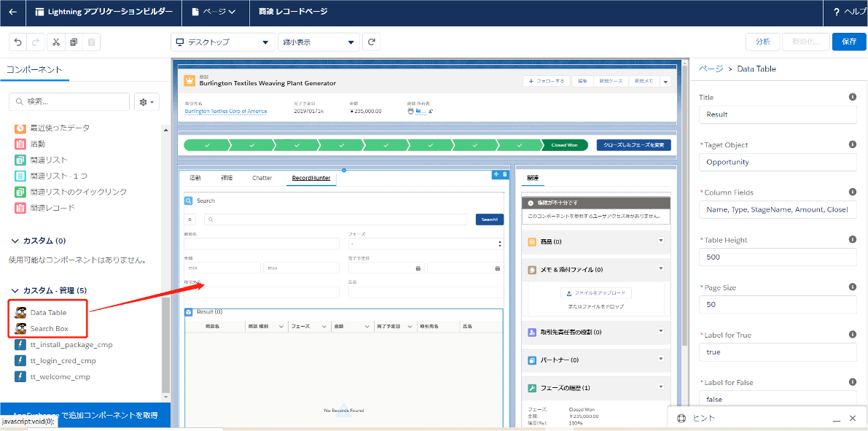Image resolution: width=868 pixels, height=431 pixels.
Task: Open the 縮小表示 zoom dropdown
Action: 318,42
